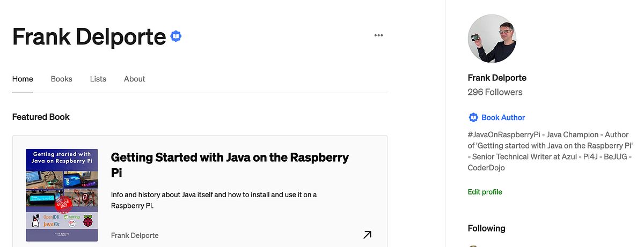644x247 pixels.
Task: Click Frank Delporte's profile photo
Action: [493, 39]
